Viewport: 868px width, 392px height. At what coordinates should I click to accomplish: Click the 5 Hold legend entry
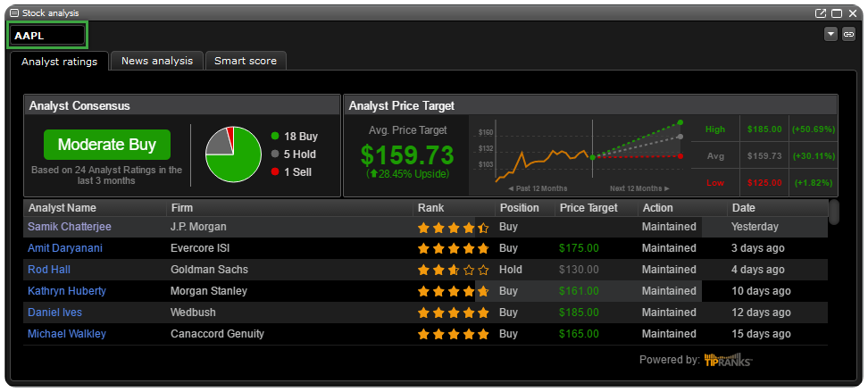pos(294,154)
